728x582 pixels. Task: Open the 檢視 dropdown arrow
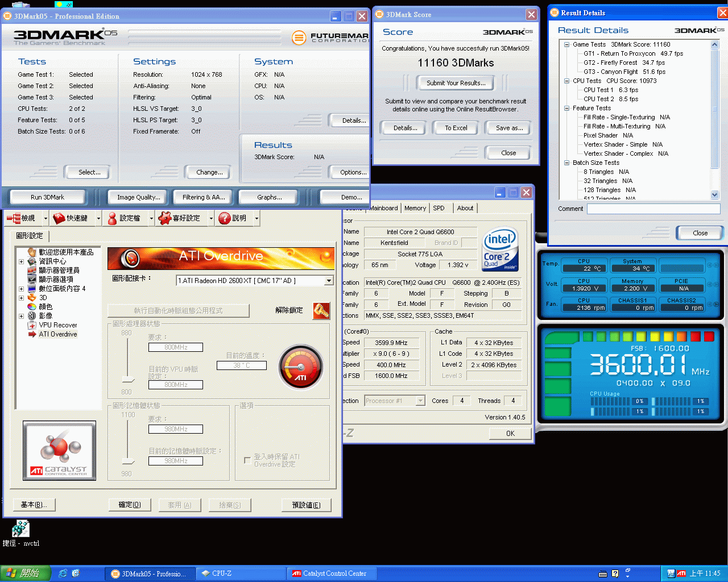(x=45, y=218)
